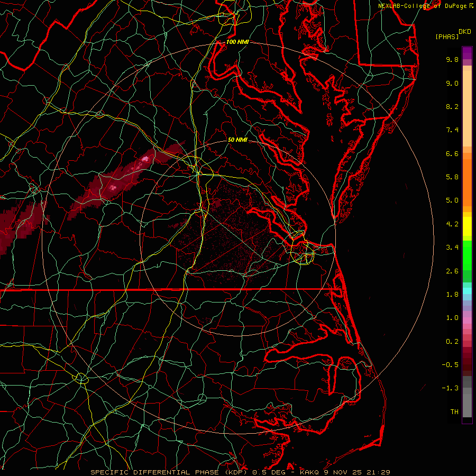The height and width of the screenshot is (476, 476).
Task: Click the 7.4 scale value
Action: 452,130
